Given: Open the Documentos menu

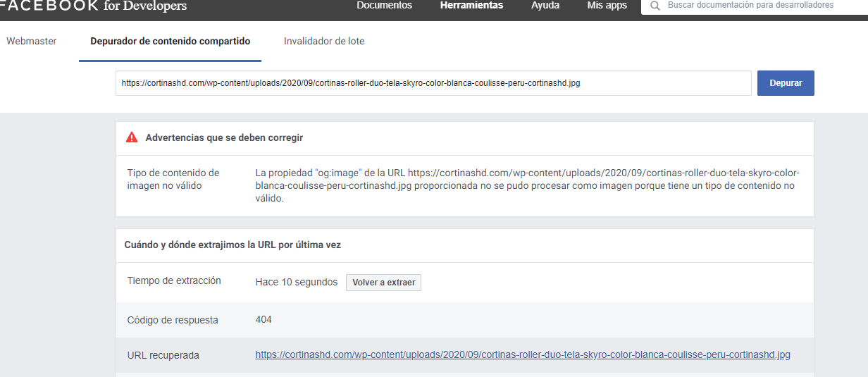Looking at the screenshot, I should (384, 5).
